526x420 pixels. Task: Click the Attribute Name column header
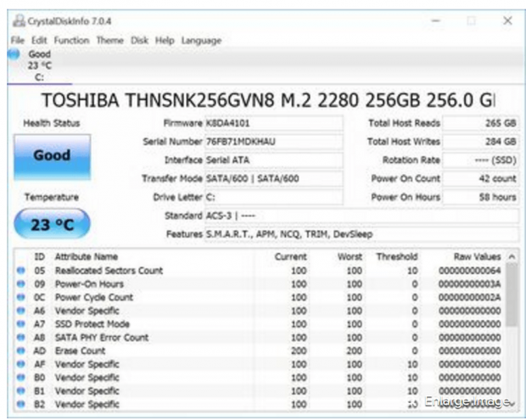pos(87,256)
